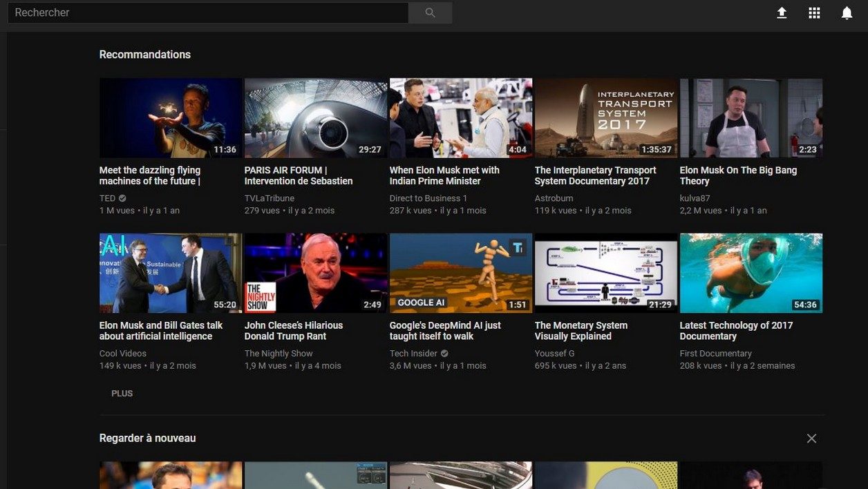Screen dimensions: 868x489
Task: Click title 'When Elon Musk met with Indian Prime Minister'
Action: click(x=444, y=175)
